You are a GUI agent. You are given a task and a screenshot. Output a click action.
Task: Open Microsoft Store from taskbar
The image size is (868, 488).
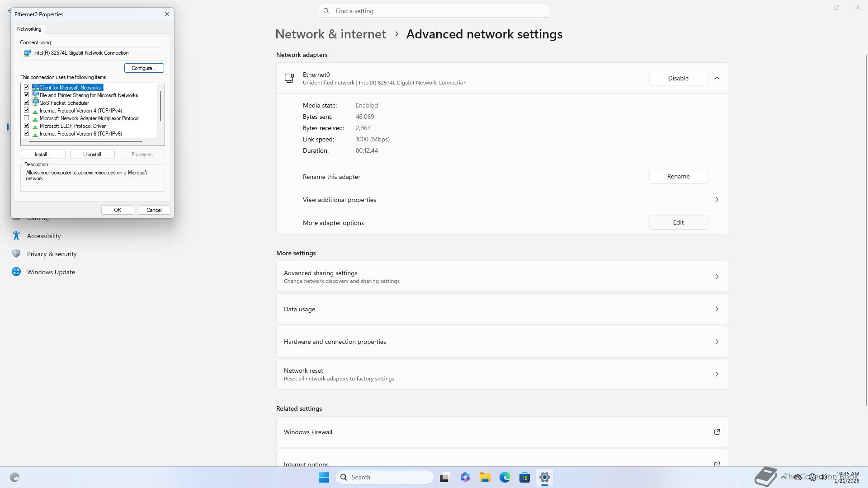tap(524, 477)
